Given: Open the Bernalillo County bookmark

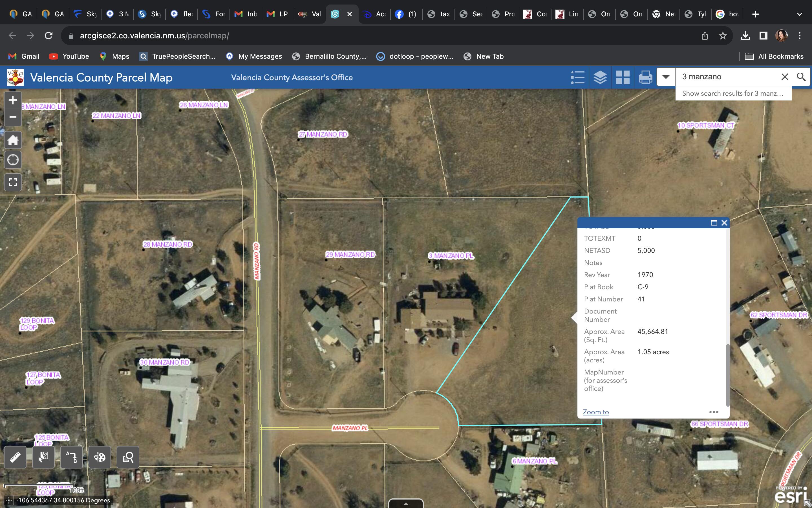Looking at the screenshot, I should tap(329, 56).
